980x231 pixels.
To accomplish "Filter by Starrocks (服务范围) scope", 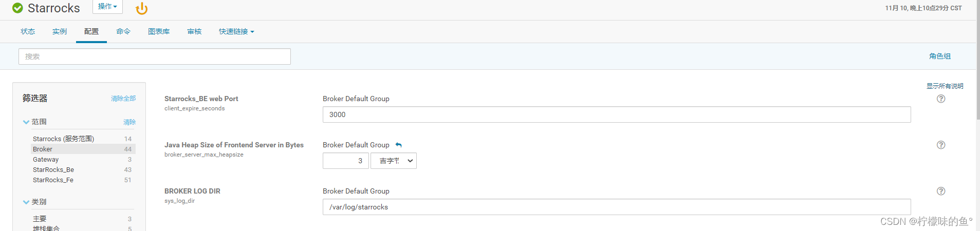I will tap(83, 139).
